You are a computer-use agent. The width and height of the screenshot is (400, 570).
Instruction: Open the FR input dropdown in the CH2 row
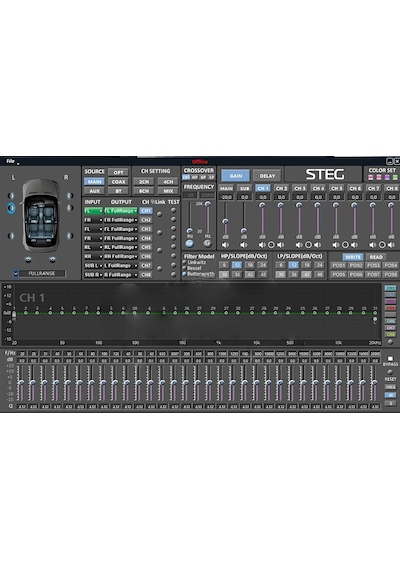(x=93, y=220)
